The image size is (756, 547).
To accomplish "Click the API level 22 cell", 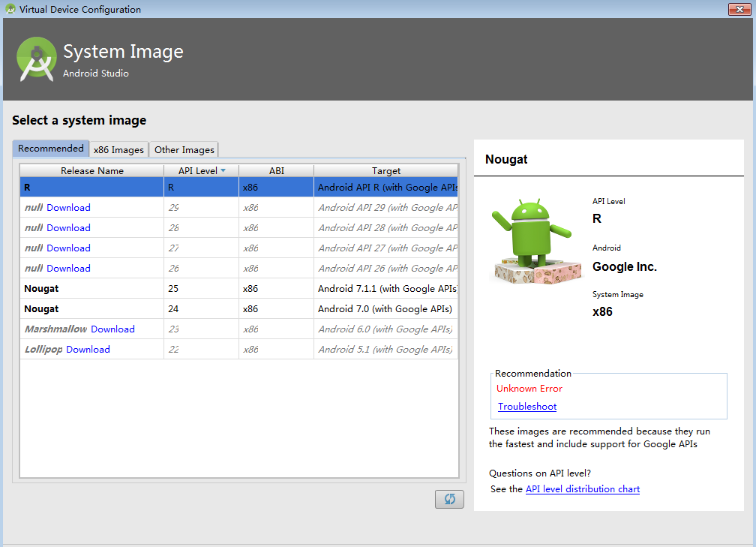I will [201, 349].
